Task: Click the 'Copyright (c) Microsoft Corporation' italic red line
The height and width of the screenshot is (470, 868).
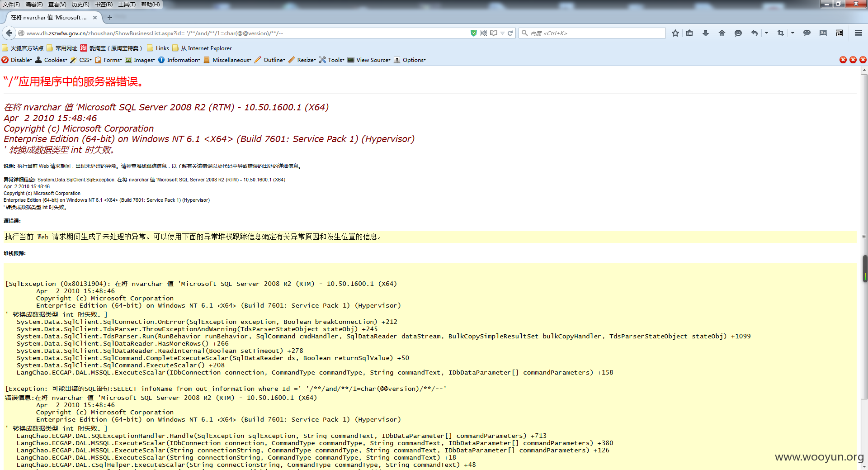Action: click(79, 128)
